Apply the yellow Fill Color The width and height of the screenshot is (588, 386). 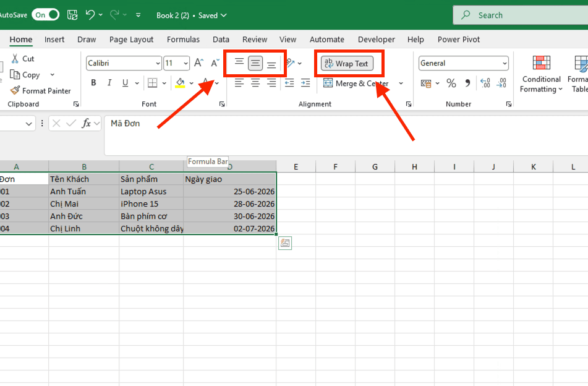pos(180,82)
